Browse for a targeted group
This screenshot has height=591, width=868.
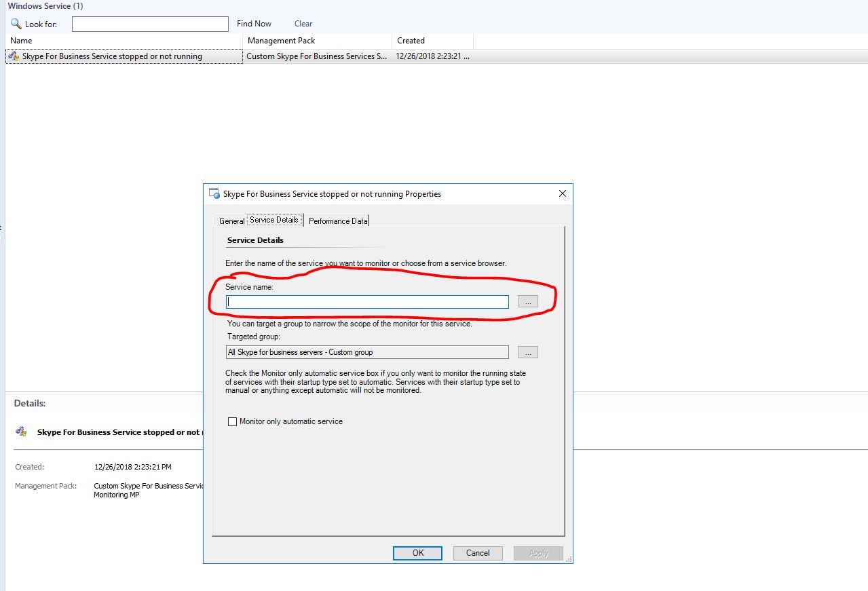point(528,352)
